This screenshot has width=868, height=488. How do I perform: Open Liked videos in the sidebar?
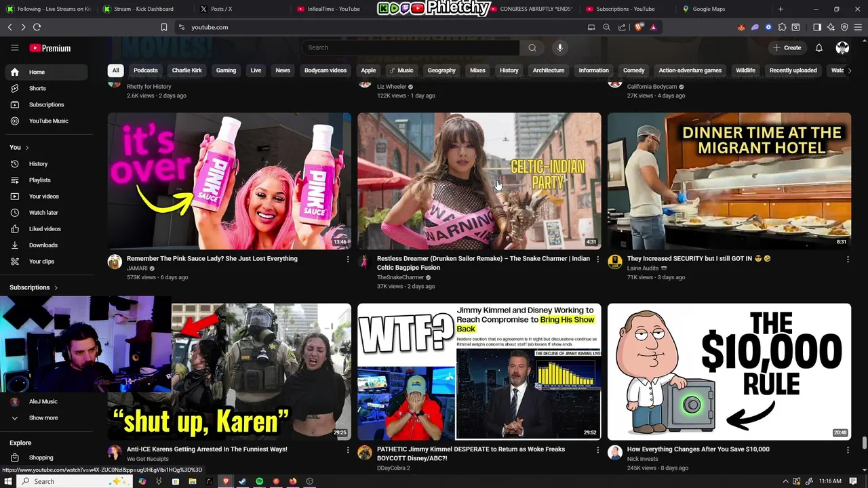point(46,229)
